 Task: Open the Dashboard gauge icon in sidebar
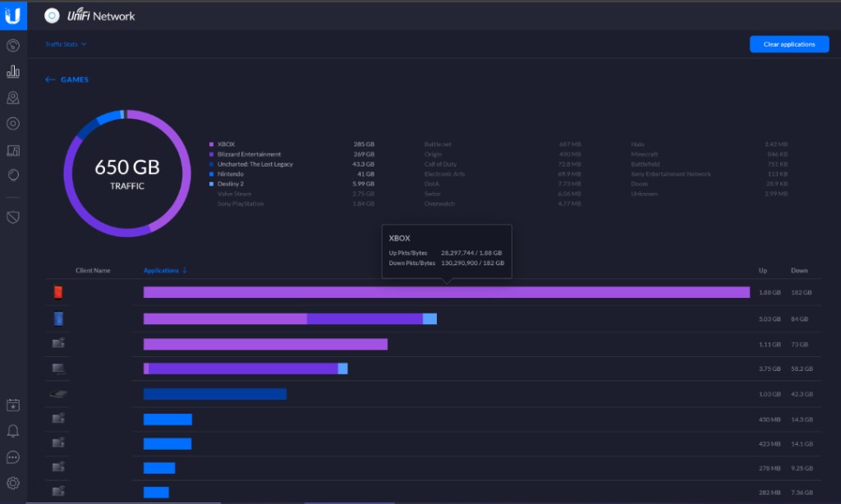click(x=12, y=45)
